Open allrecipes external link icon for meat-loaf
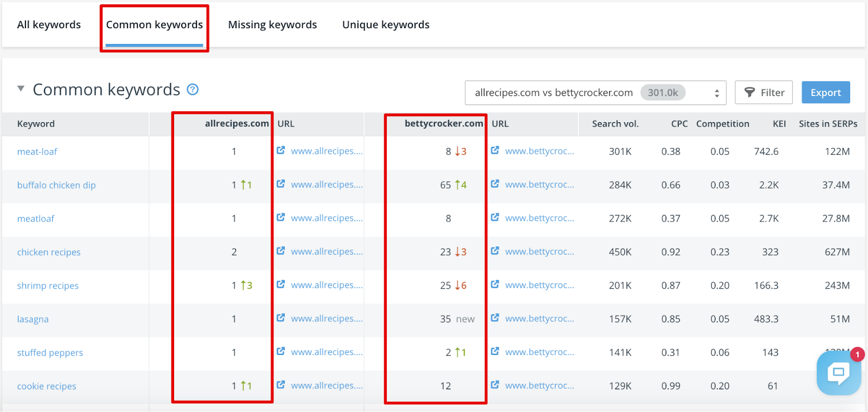The image size is (868, 412). 280,150
